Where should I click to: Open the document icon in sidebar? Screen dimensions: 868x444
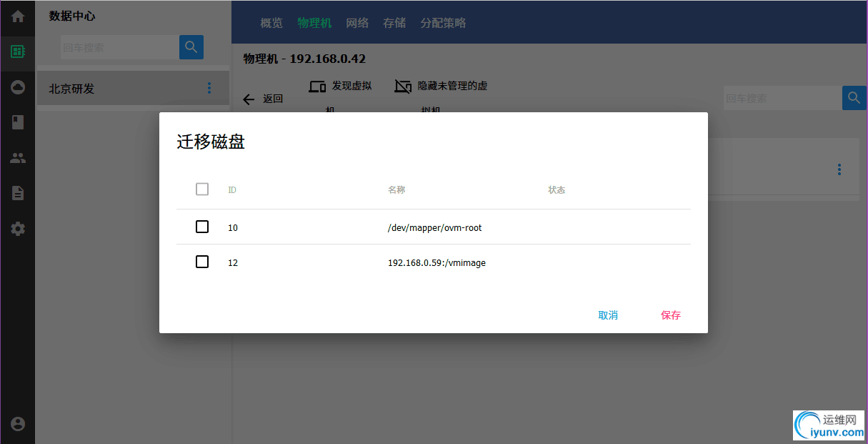[18, 193]
